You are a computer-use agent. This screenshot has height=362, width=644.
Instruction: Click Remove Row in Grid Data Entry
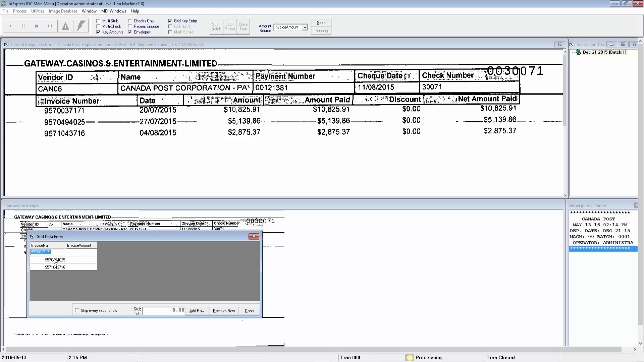click(x=224, y=311)
